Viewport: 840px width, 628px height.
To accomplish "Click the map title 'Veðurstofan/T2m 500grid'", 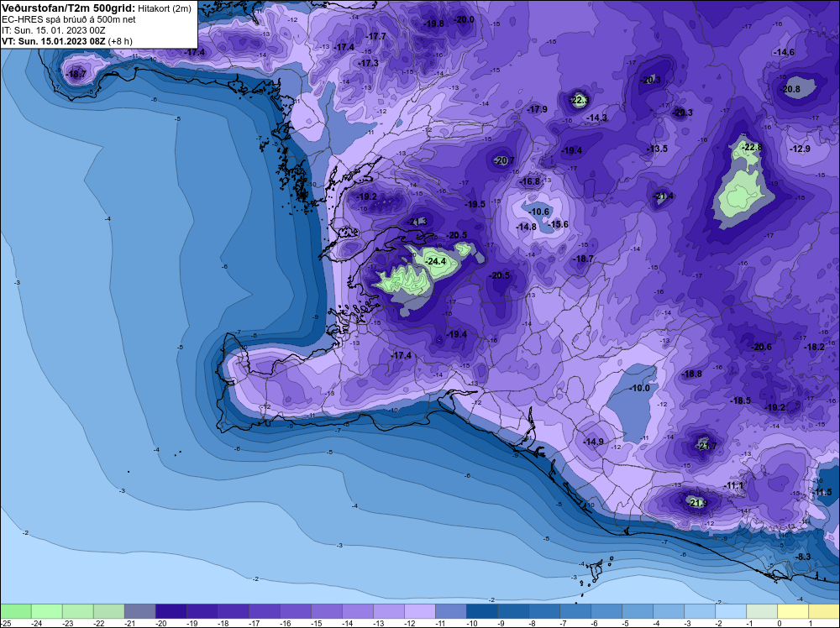I will pos(67,8).
